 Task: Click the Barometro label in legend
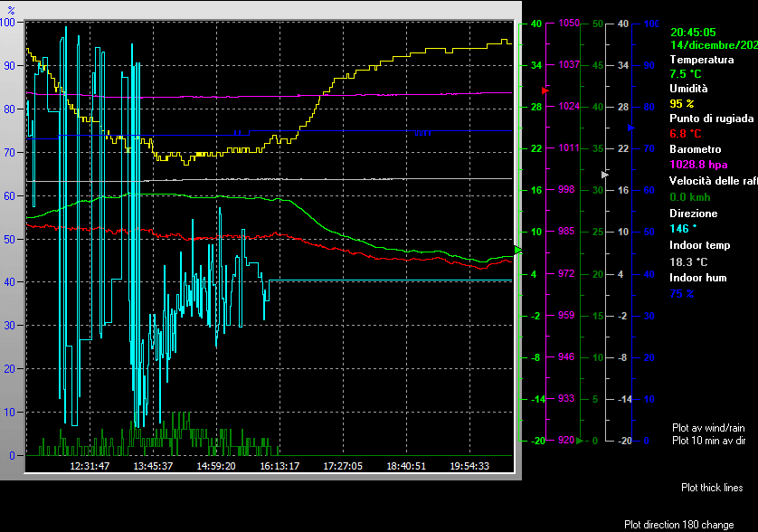click(695, 148)
